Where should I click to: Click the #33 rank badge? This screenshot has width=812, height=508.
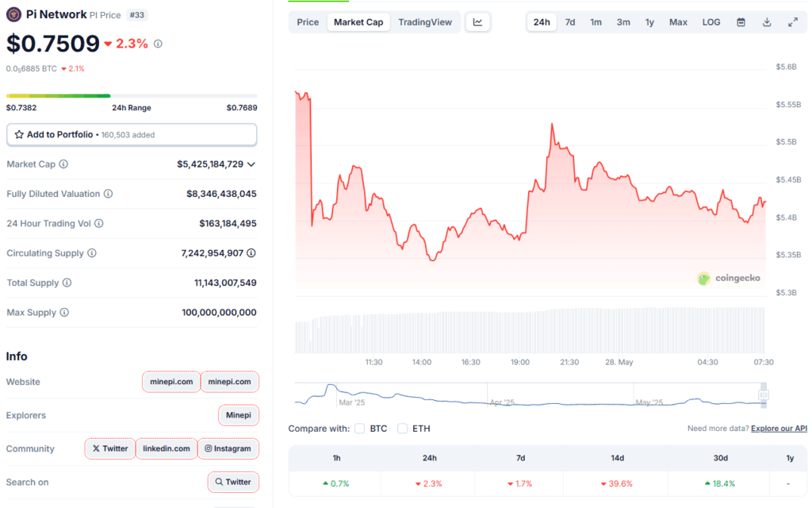136,15
